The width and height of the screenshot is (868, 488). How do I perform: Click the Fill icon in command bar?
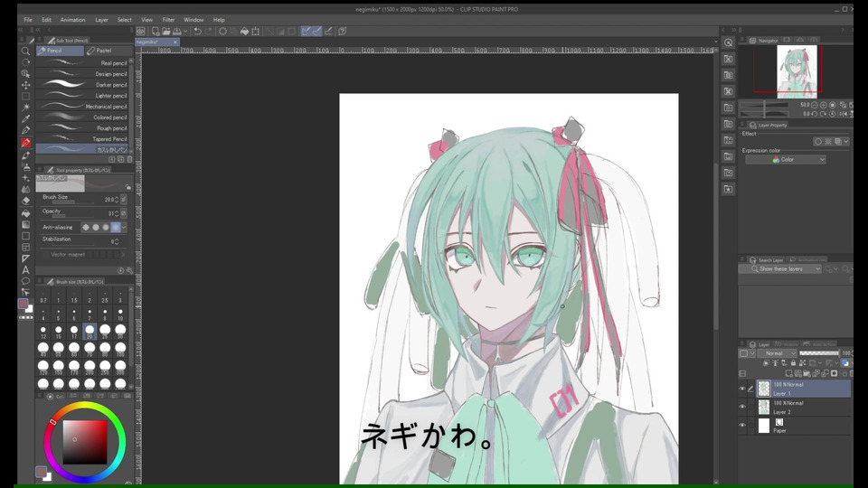pos(244,32)
